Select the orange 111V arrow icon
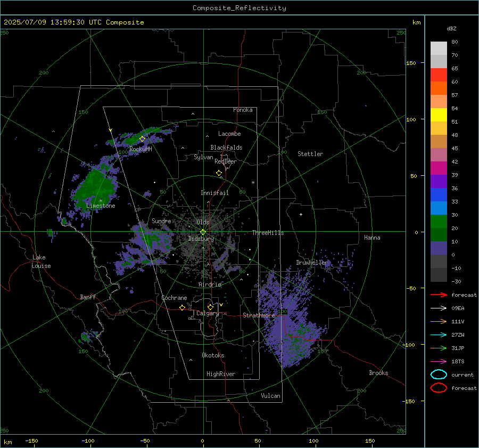The image size is (479, 448). point(439,321)
